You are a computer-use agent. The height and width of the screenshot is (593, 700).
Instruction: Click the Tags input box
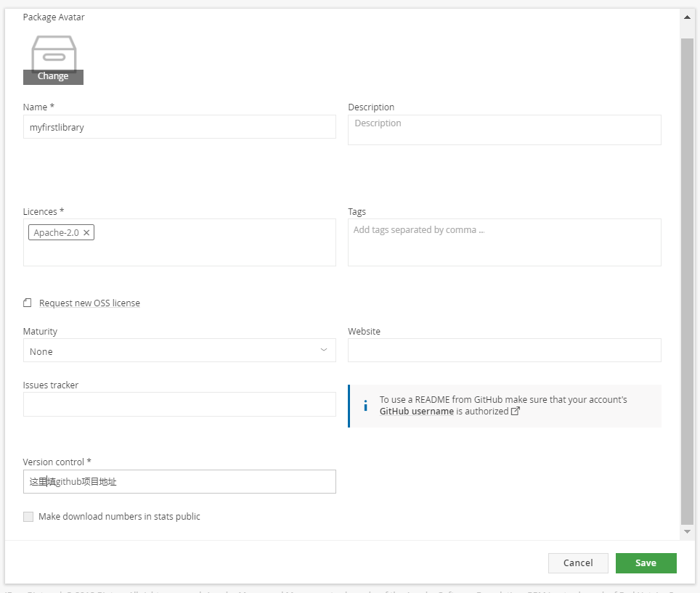coord(504,242)
